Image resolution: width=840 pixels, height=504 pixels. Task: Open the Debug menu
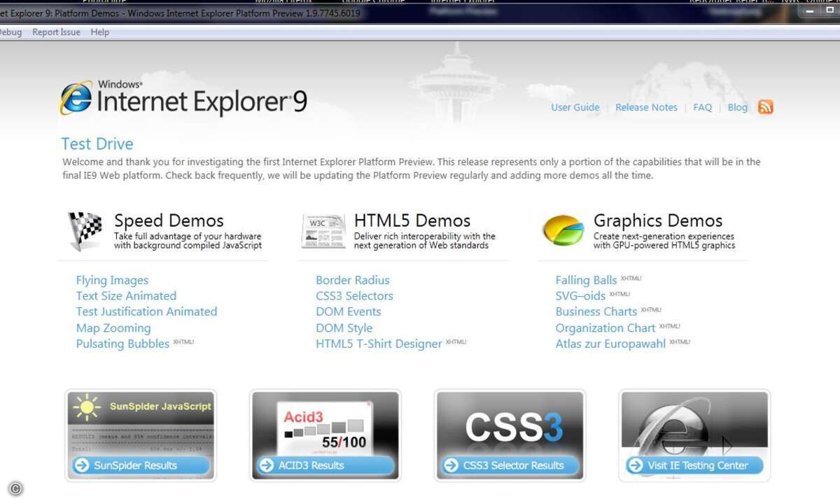tap(10, 32)
